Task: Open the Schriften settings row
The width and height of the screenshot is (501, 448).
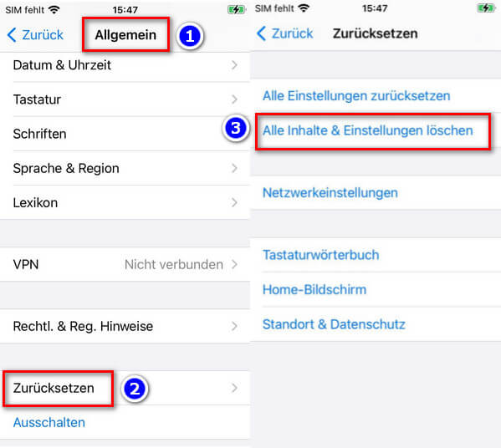Action: [x=125, y=134]
